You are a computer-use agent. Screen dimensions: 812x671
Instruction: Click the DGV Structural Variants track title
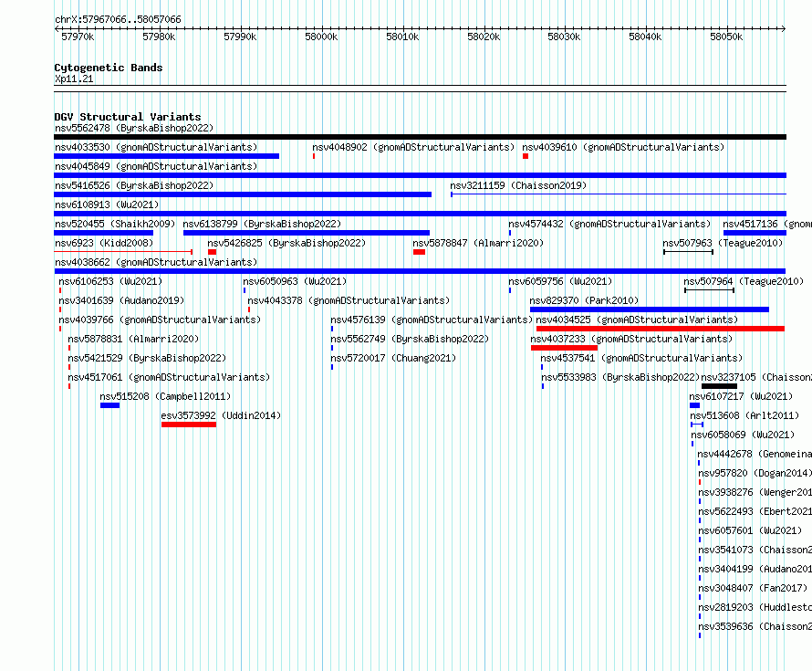coord(128,117)
